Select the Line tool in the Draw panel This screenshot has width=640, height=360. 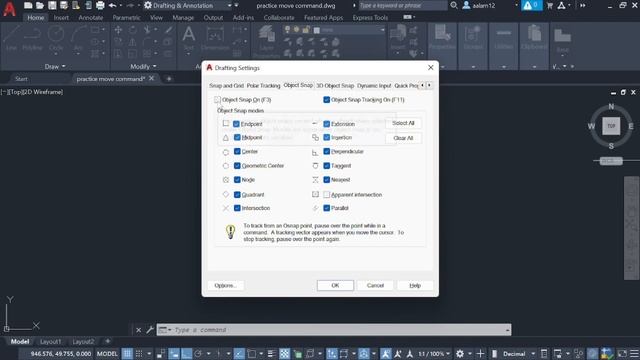11,38
